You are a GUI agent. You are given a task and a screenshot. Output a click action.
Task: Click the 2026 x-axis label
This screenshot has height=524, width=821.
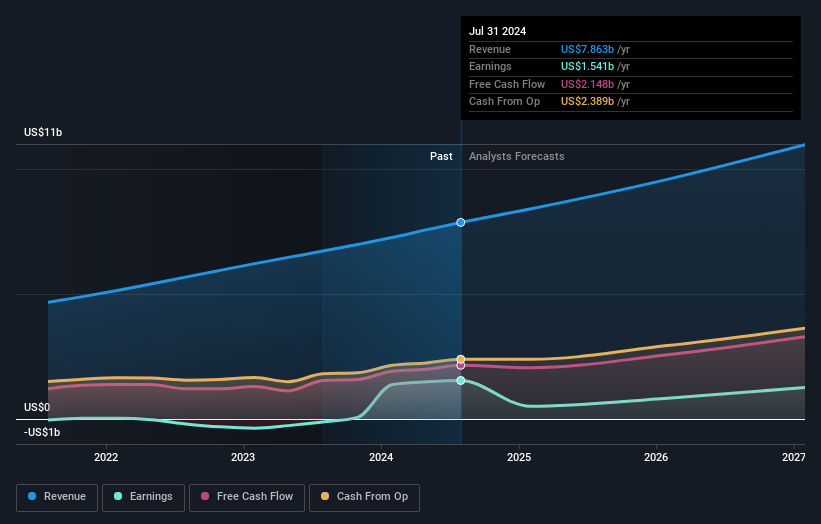pyautogui.click(x=656, y=457)
